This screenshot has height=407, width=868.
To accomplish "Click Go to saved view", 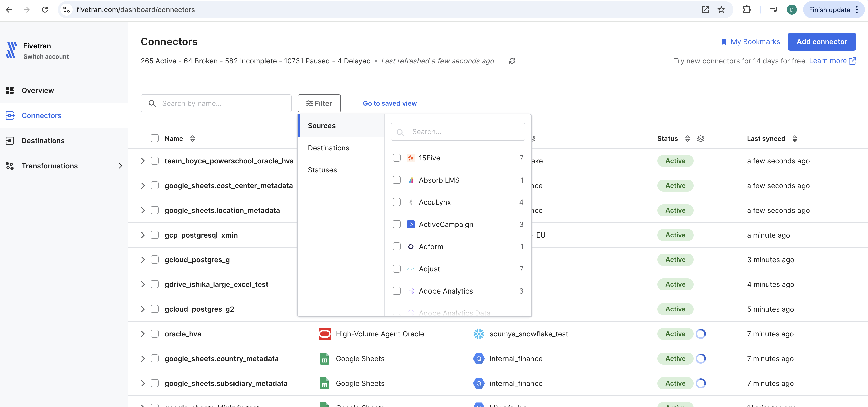I will 389,104.
